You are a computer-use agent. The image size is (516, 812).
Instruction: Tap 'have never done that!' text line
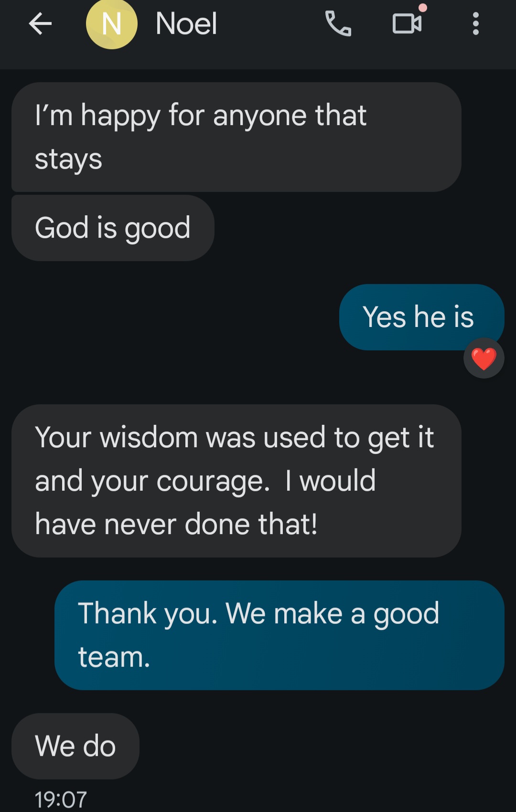coord(176,524)
